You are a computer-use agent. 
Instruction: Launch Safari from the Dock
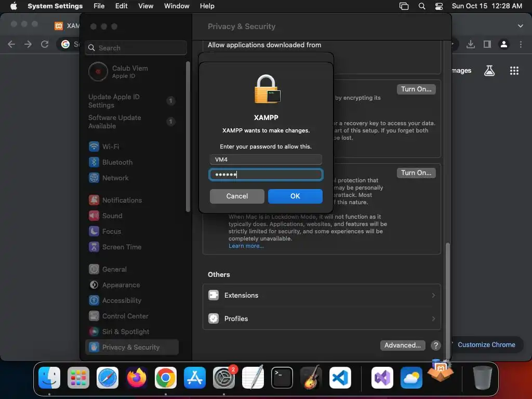tap(108, 378)
